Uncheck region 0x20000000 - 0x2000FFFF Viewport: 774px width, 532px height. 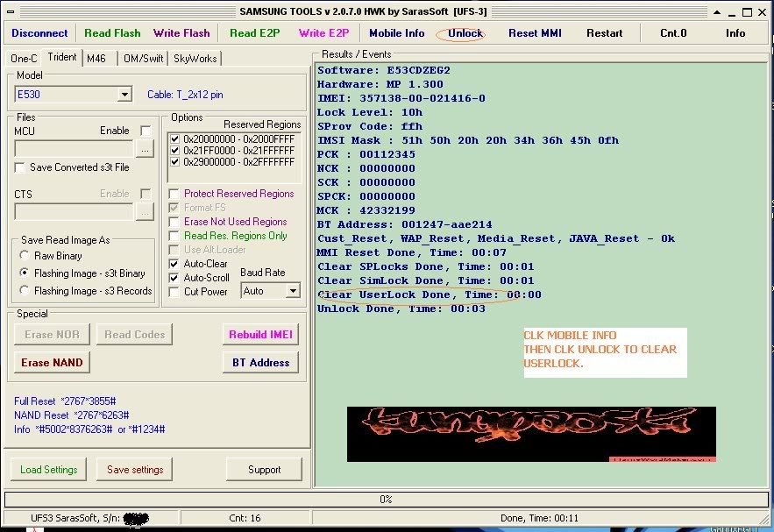tap(174, 139)
